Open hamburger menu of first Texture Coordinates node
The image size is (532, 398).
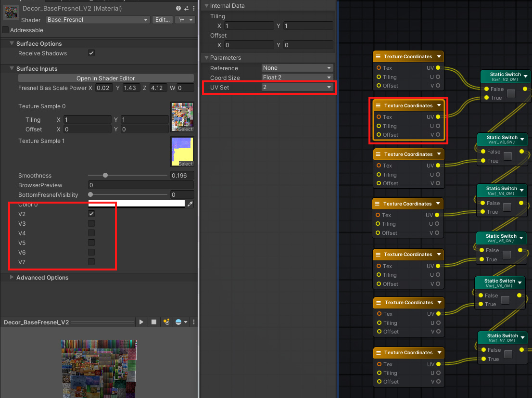tap(378, 57)
